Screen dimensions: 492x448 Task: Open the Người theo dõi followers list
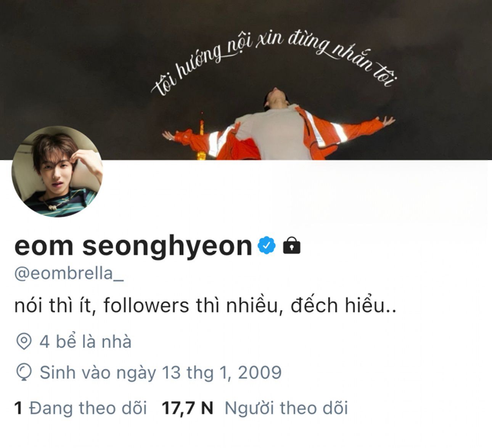pyautogui.click(x=286, y=408)
